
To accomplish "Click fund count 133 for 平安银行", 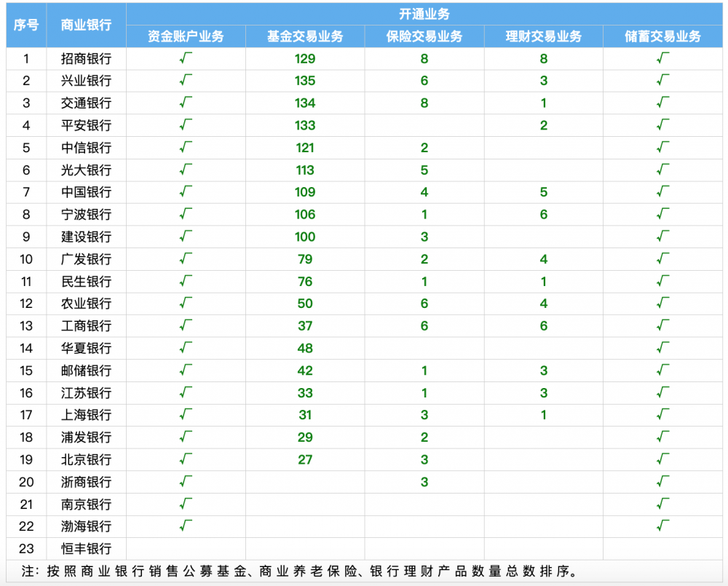I will click(305, 125).
